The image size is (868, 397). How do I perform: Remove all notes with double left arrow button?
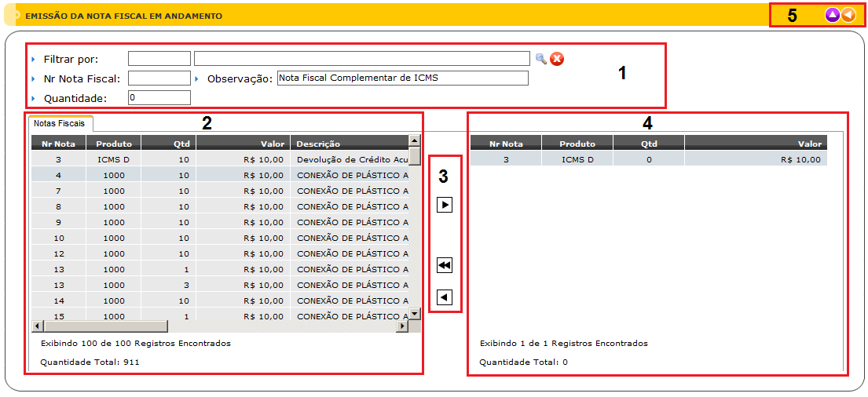(x=445, y=266)
